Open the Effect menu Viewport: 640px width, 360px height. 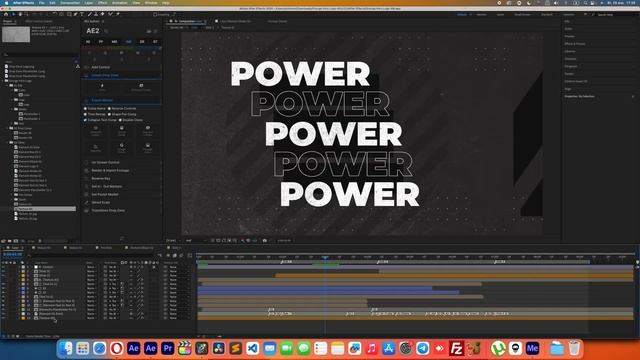102,3
